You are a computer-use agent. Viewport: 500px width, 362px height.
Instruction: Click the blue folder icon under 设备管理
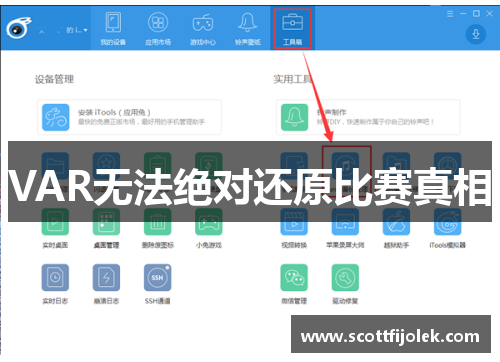55,166
